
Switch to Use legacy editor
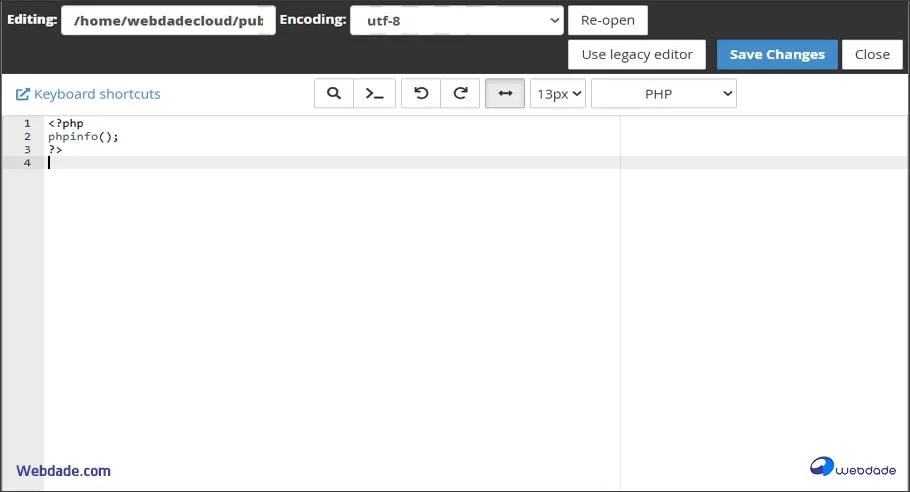(x=637, y=54)
